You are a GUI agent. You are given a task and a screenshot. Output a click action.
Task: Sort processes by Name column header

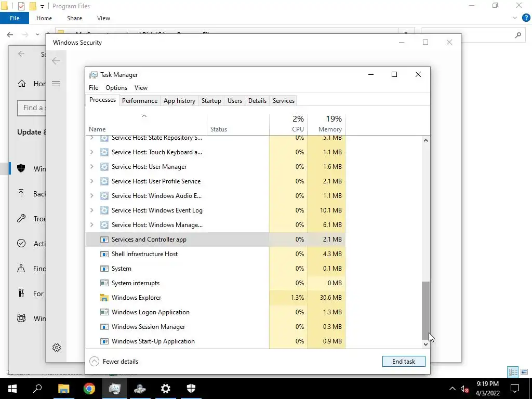point(146,124)
